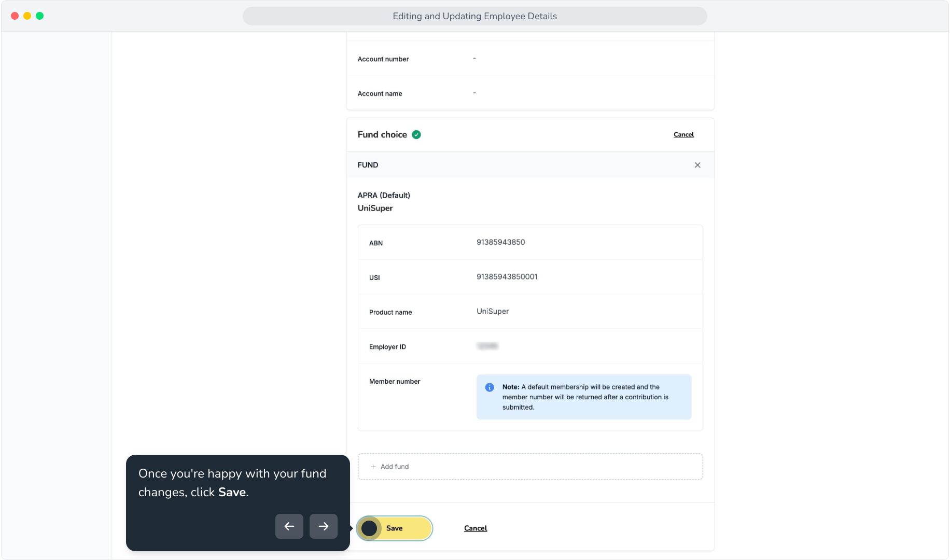Click the Product name UniSuper value

[492, 312]
